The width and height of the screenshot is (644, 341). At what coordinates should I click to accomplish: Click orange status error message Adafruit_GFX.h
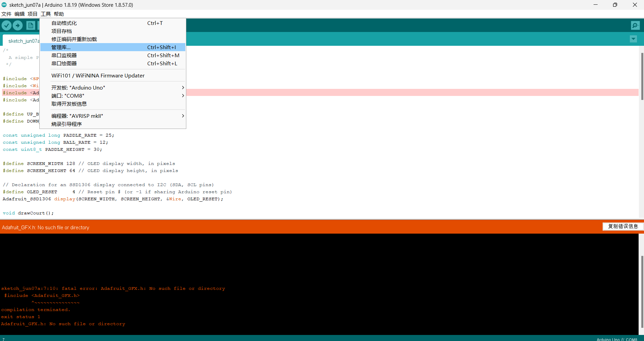pos(45,228)
